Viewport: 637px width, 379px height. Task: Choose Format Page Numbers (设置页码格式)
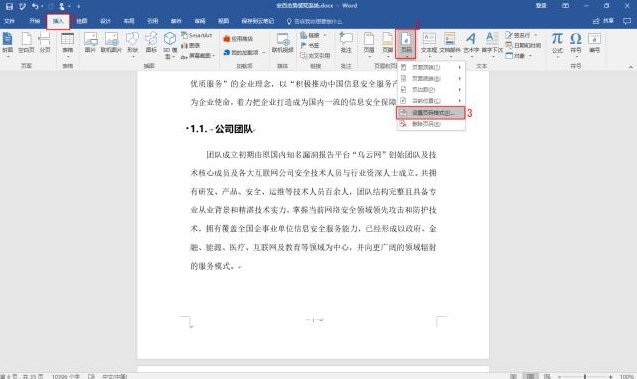(431, 113)
